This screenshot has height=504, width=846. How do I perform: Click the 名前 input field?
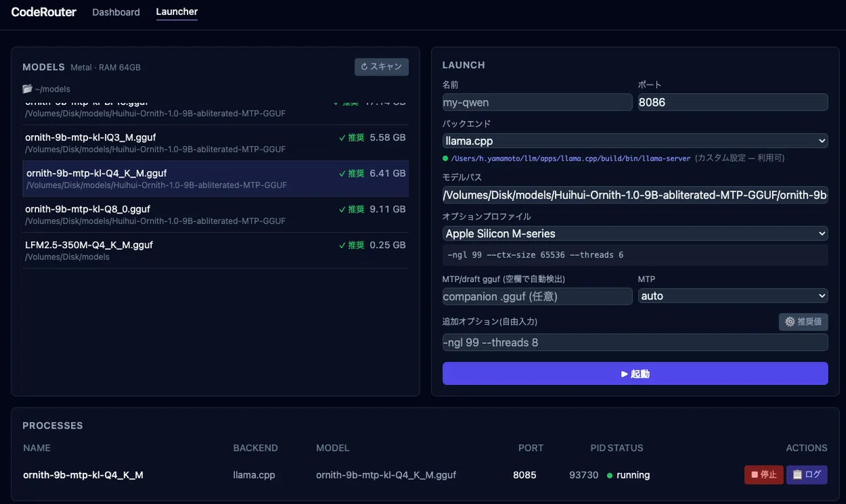pyautogui.click(x=537, y=102)
